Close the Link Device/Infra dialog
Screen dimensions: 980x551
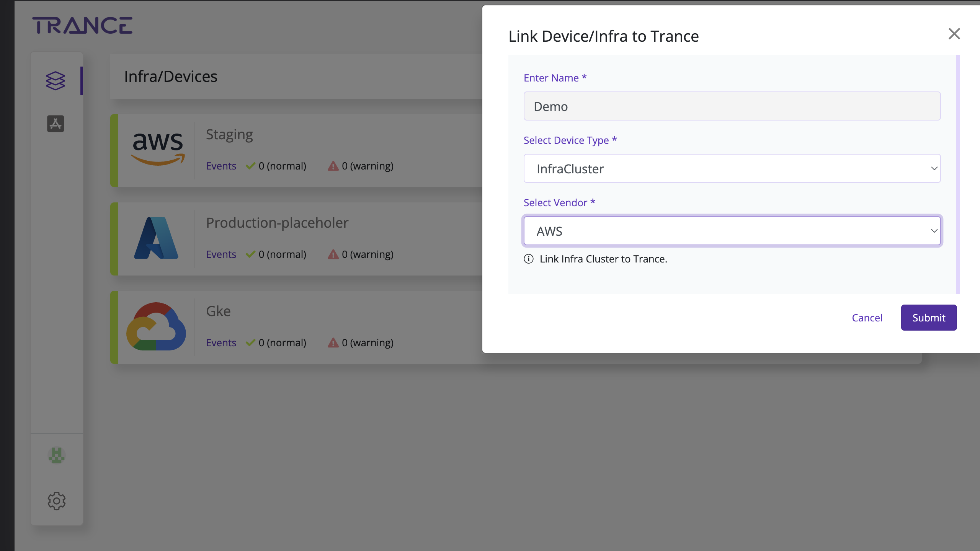click(954, 34)
